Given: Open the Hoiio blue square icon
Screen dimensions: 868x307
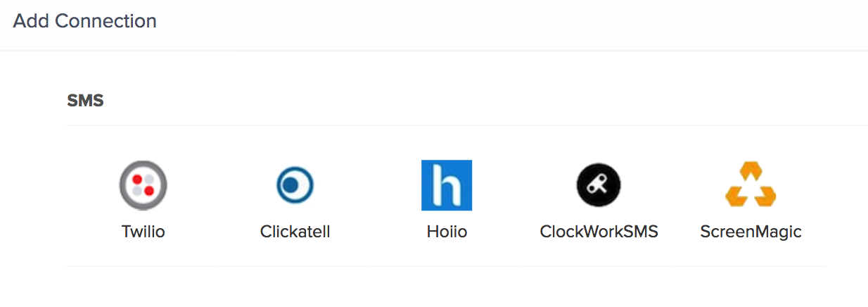Looking at the screenshot, I should tap(447, 185).
